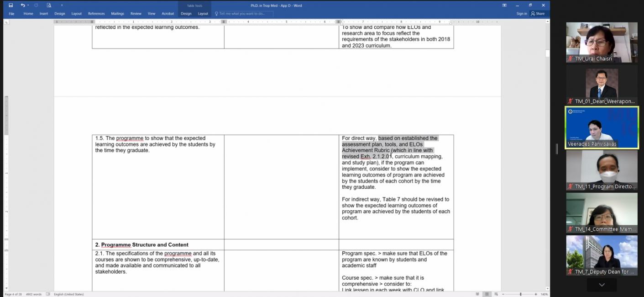Expand the Customize Quick Access Toolbar dropdown
644x297 pixels.
[62, 5]
